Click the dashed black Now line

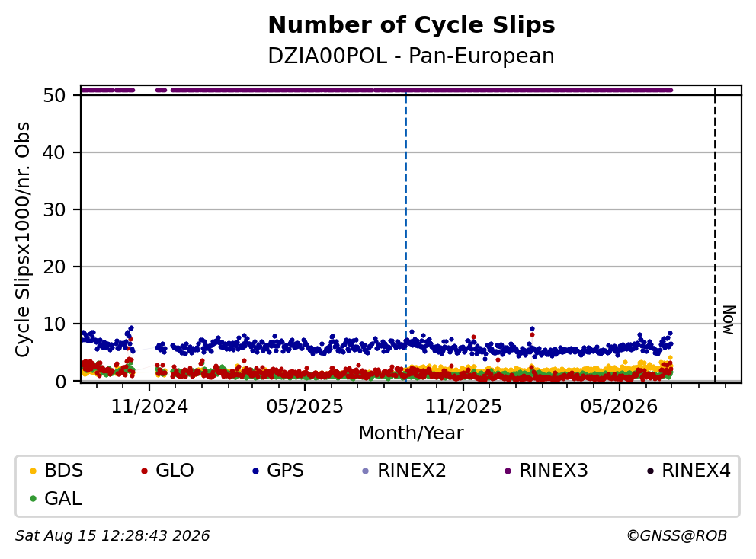coord(715,235)
